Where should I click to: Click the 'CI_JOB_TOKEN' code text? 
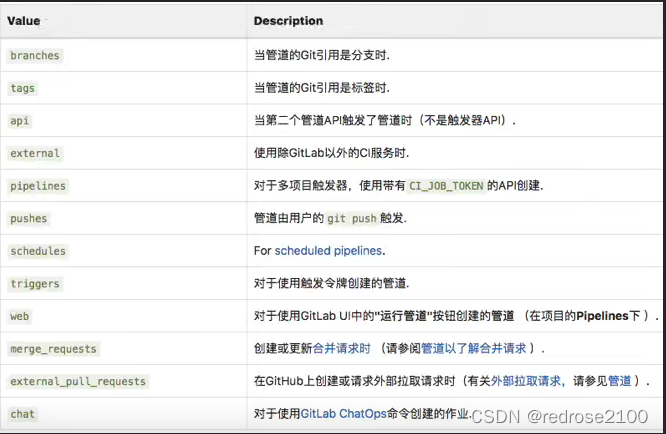(446, 186)
